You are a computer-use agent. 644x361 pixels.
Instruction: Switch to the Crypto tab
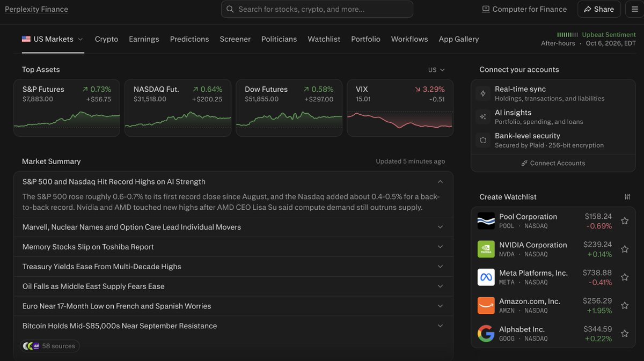[x=106, y=39]
